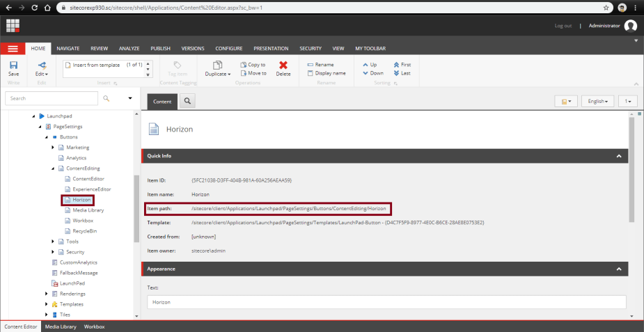This screenshot has width=644, height=332.
Task: Open the PRESENTATION ribbon tab
Action: [x=271, y=49]
